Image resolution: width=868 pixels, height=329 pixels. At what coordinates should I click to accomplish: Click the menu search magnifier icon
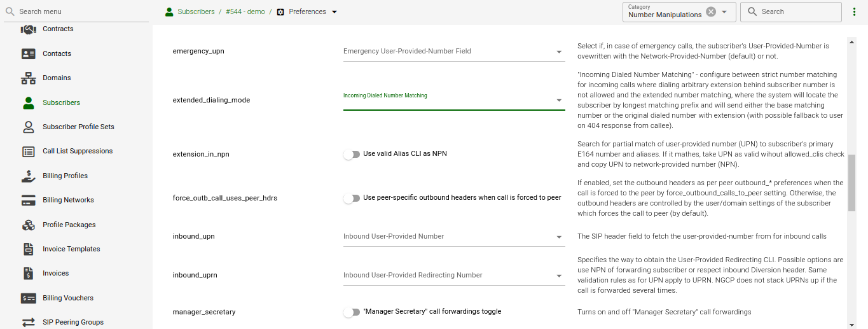coord(10,11)
